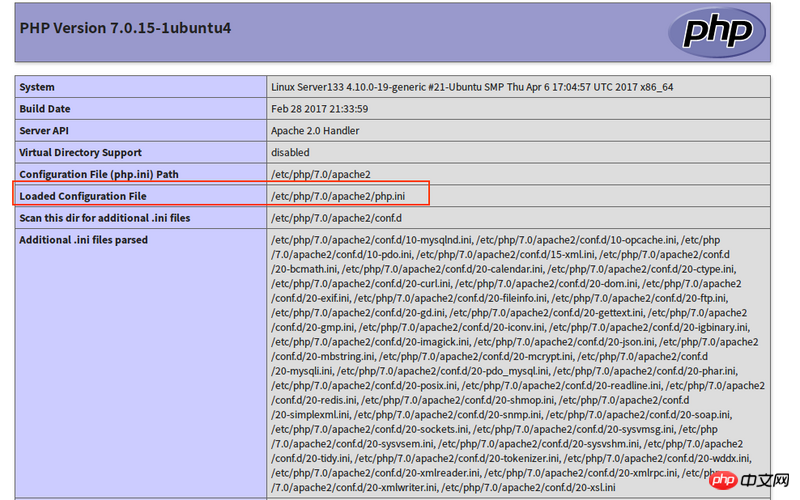Viewport: 800px width, 500px height.
Task: Click the PHP logo in header
Action: 716,32
